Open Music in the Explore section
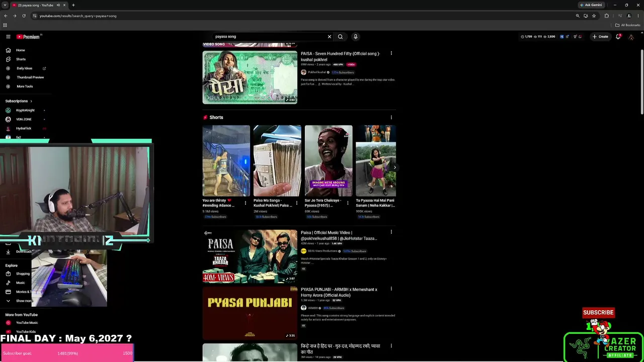The width and height of the screenshot is (644, 362). (x=20, y=283)
